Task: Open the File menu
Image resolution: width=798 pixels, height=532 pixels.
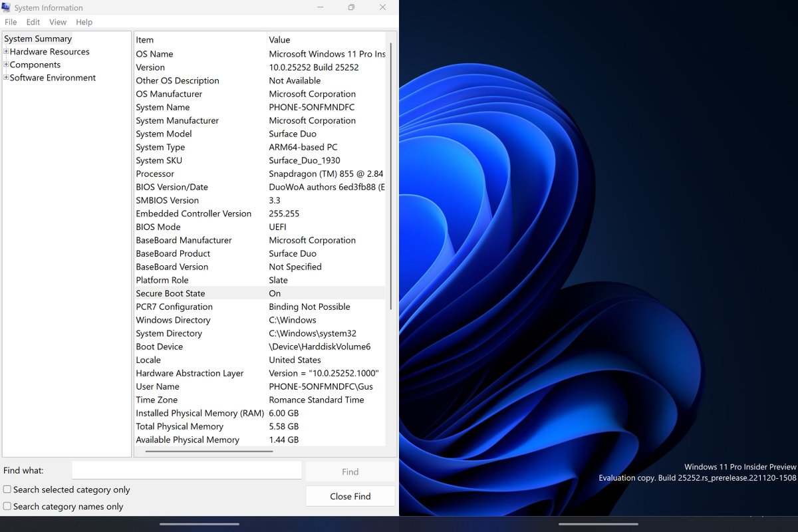Action: point(11,22)
